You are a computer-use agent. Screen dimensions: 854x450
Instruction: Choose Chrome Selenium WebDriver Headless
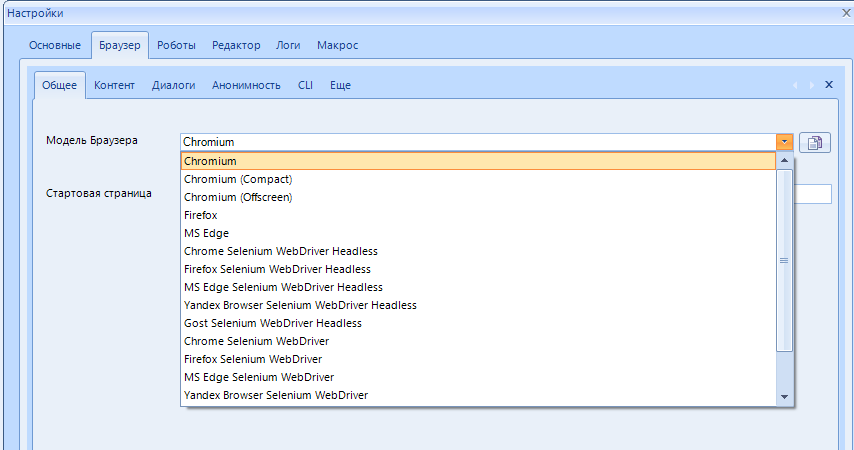[478, 251]
